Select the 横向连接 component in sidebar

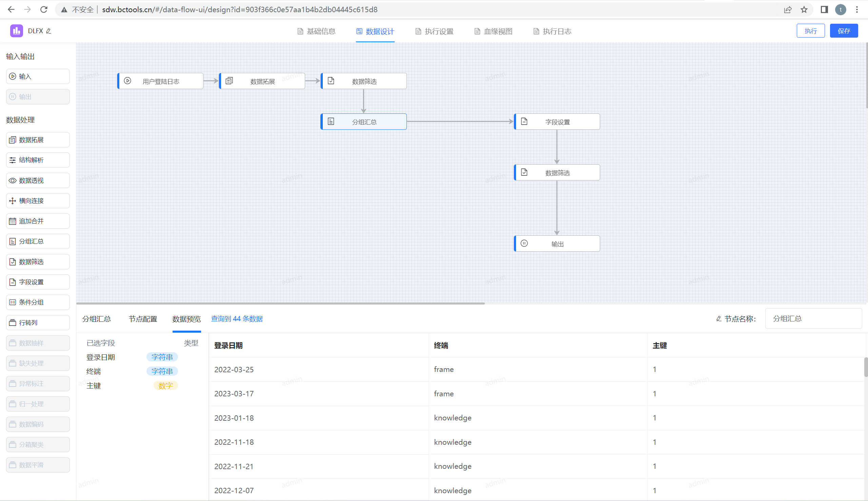pyautogui.click(x=38, y=201)
